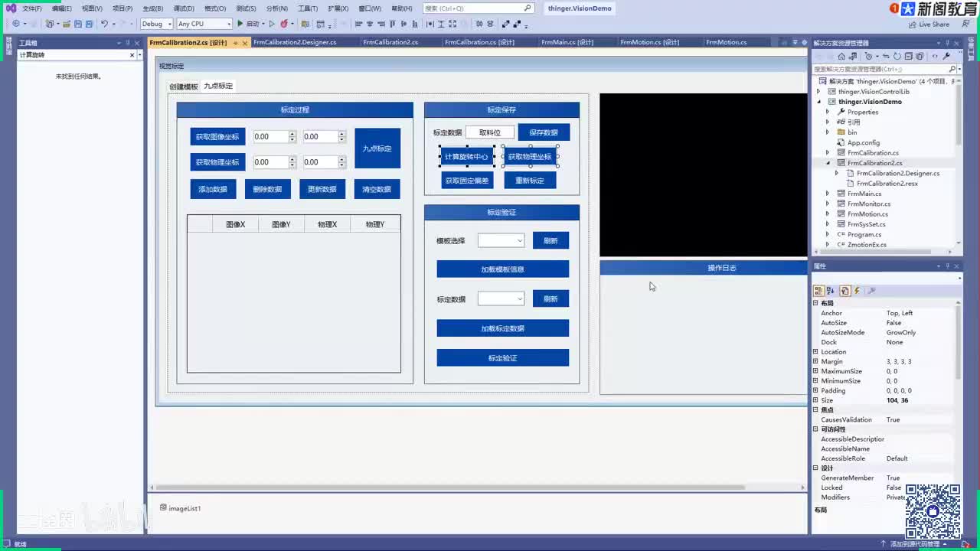Select the 创建模板 tab on the form

[184, 86]
